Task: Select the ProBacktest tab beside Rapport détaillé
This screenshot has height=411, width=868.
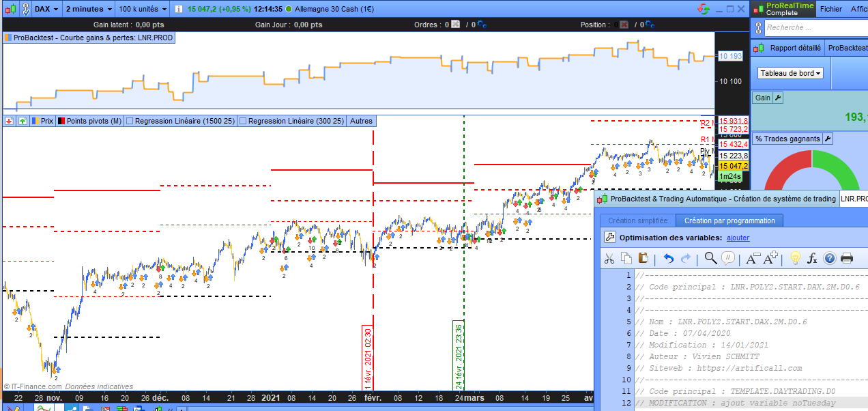Action: (x=846, y=48)
